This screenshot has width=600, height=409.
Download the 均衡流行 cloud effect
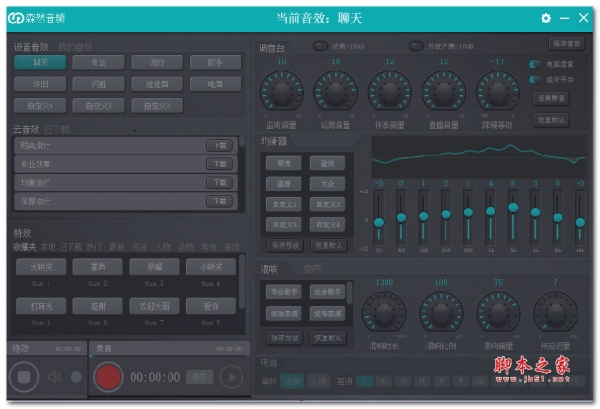pos(220,183)
